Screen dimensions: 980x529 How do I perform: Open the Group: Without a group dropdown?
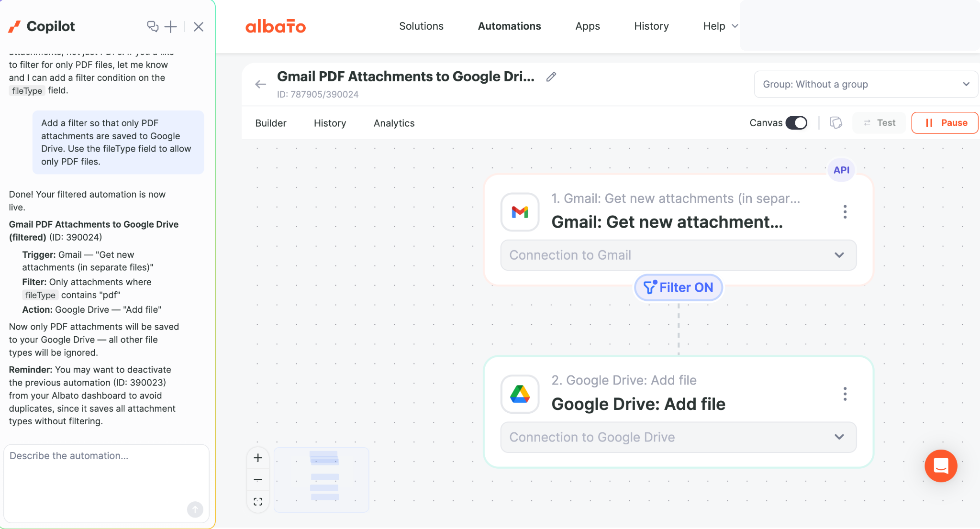[866, 84]
